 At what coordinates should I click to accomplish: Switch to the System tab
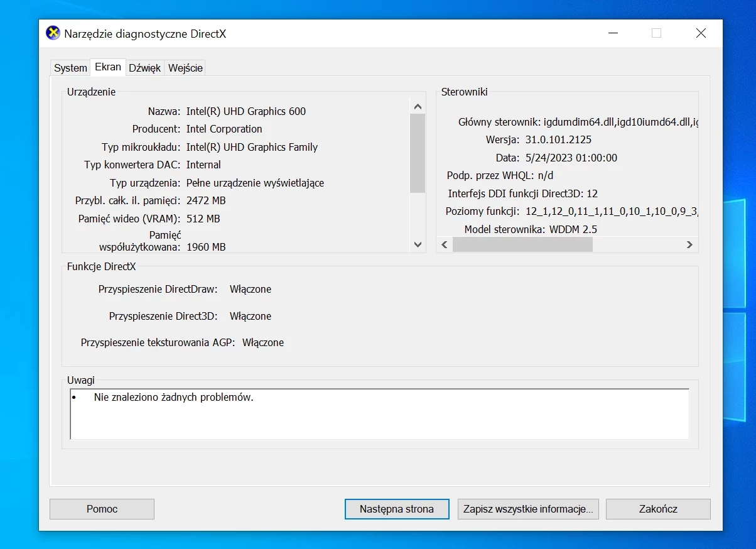click(x=70, y=67)
